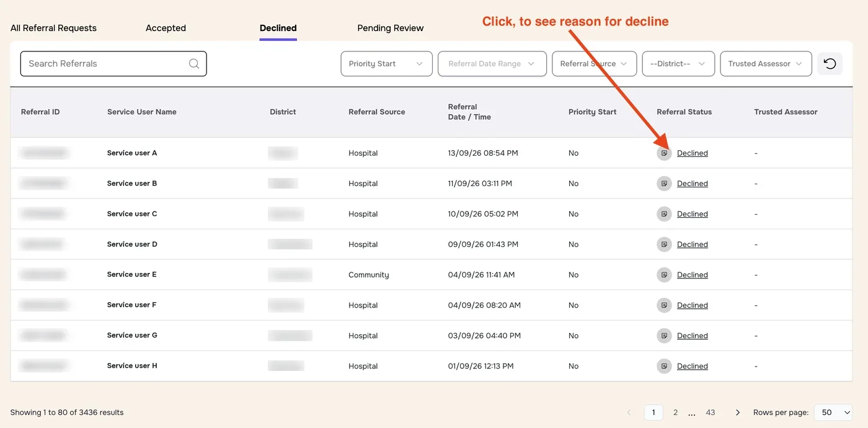The image size is (868, 428).
Task: Click the Trusted Assessor column header
Action: point(786,112)
